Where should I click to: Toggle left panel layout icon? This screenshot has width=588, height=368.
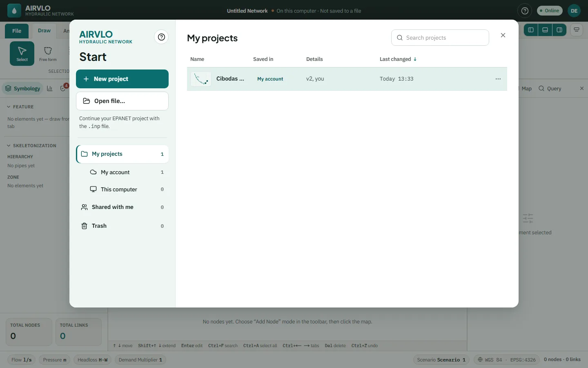click(x=531, y=30)
